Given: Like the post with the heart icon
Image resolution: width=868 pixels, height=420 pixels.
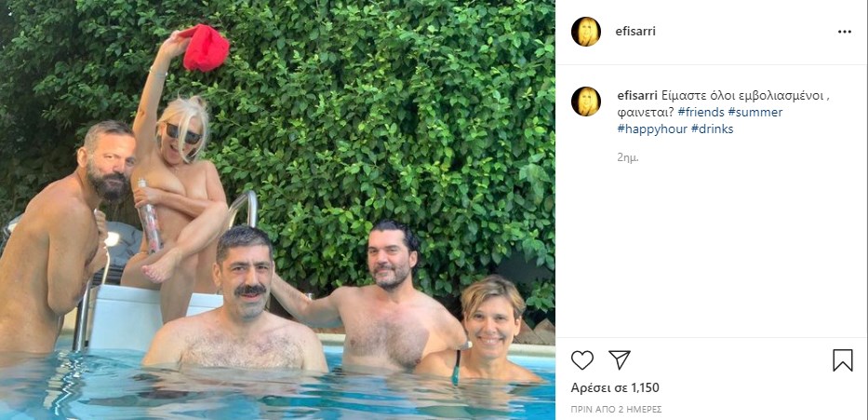Looking at the screenshot, I should coord(581,360).
